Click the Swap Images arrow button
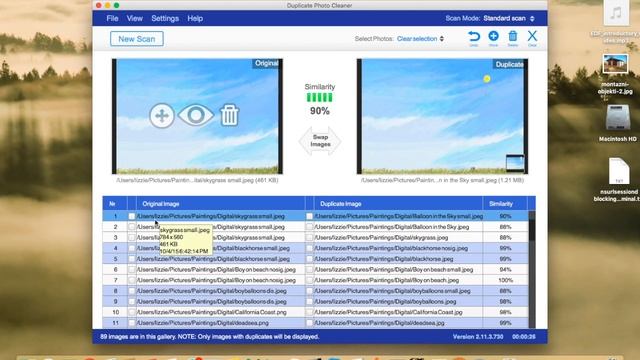This screenshot has width=640, height=360. coord(320,141)
